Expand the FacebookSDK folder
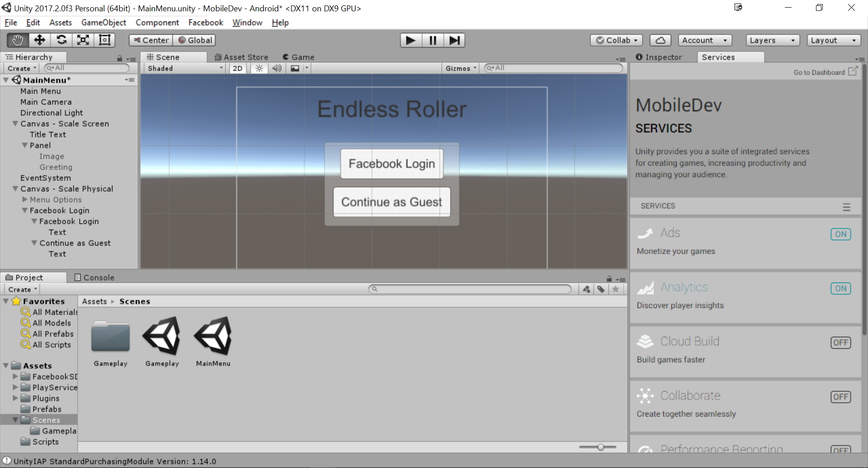The image size is (868, 468). click(x=15, y=376)
